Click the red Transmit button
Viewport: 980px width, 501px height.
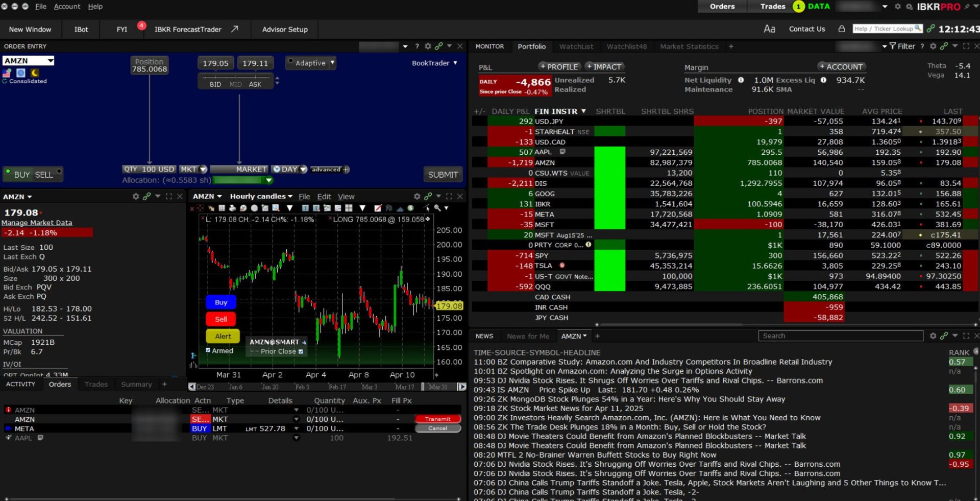tap(437, 419)
